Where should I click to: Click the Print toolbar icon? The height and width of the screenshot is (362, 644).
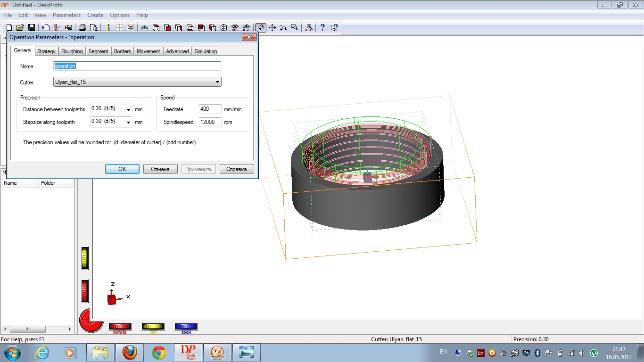[x=83, y=28]
